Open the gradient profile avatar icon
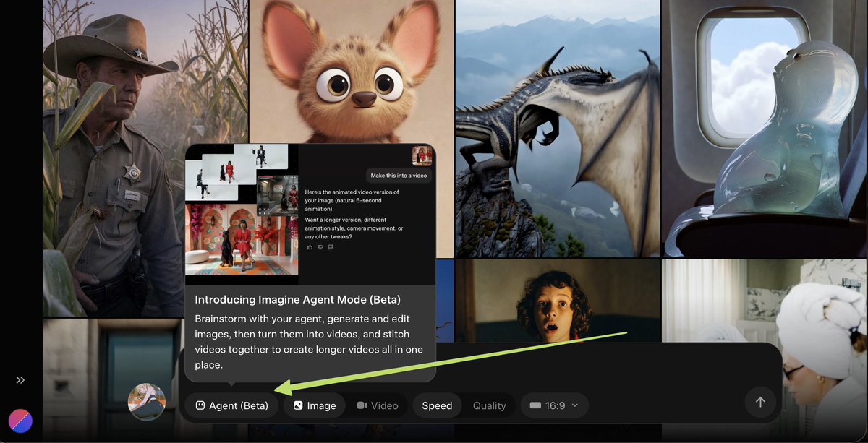868x443 pixels. 20,421
